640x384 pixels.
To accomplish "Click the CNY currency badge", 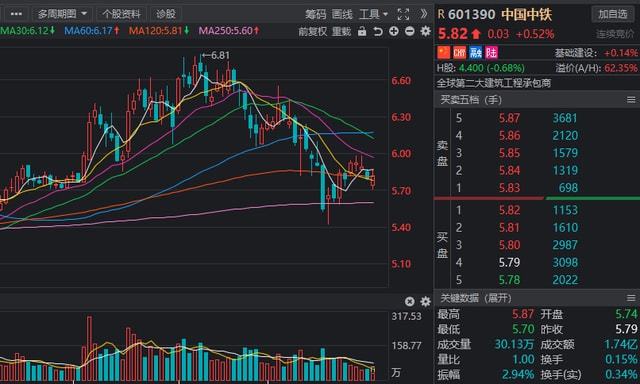I will coord(459,52).
